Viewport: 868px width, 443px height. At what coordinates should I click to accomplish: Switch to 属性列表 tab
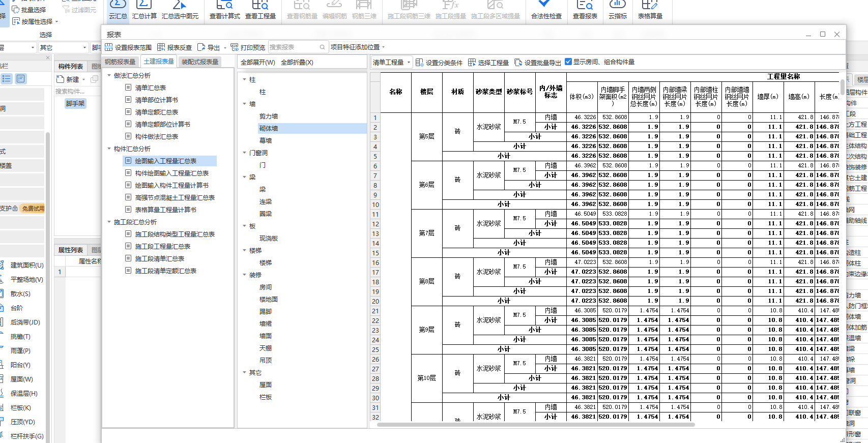tap(71, 250)
